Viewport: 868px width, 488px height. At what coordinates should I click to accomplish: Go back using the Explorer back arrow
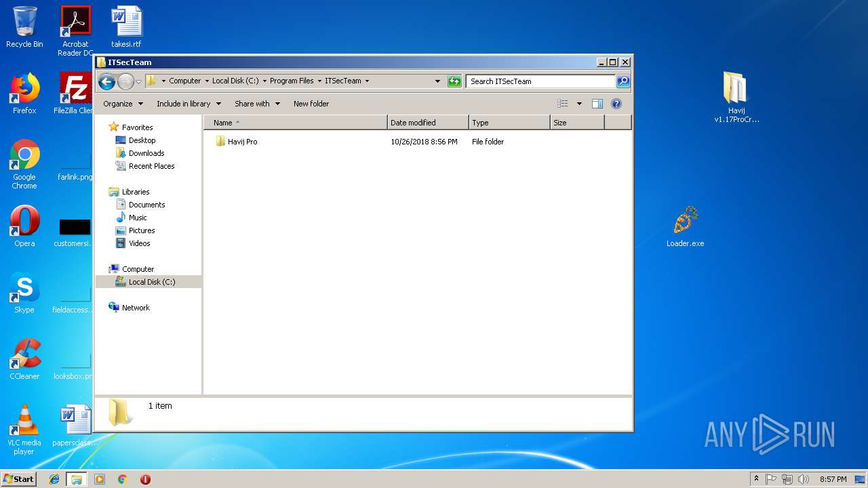click(106, 82)
